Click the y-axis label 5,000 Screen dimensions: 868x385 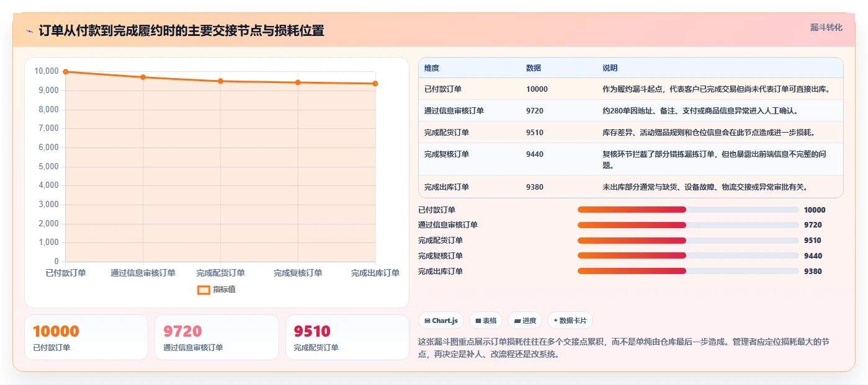point(48,167)
